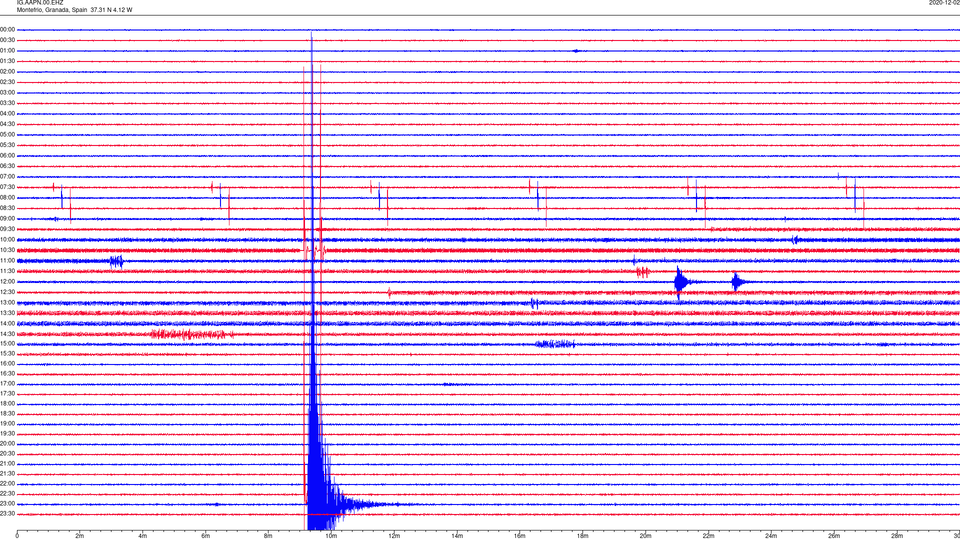Click the 03:30 time row label
Viewport: 960px width, 540px height.
(7, 103)
